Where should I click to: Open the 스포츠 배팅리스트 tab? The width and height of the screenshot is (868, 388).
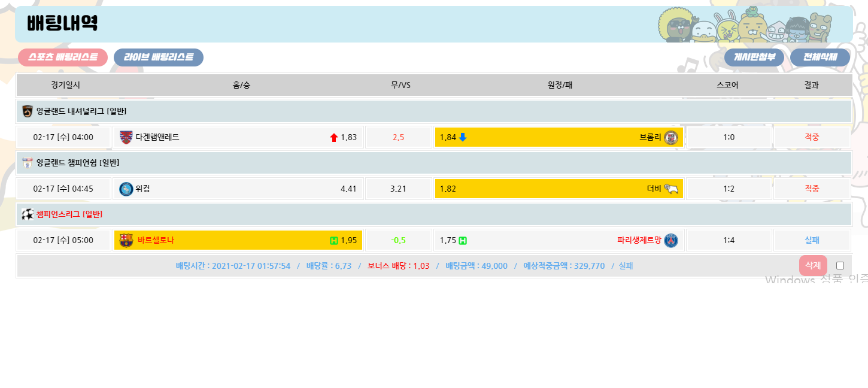63,57
